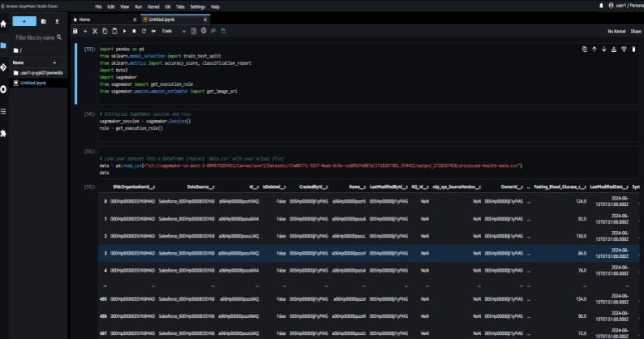644x339 pixels.
Task: Open the table of contents list panel
Action: (3, 111)
